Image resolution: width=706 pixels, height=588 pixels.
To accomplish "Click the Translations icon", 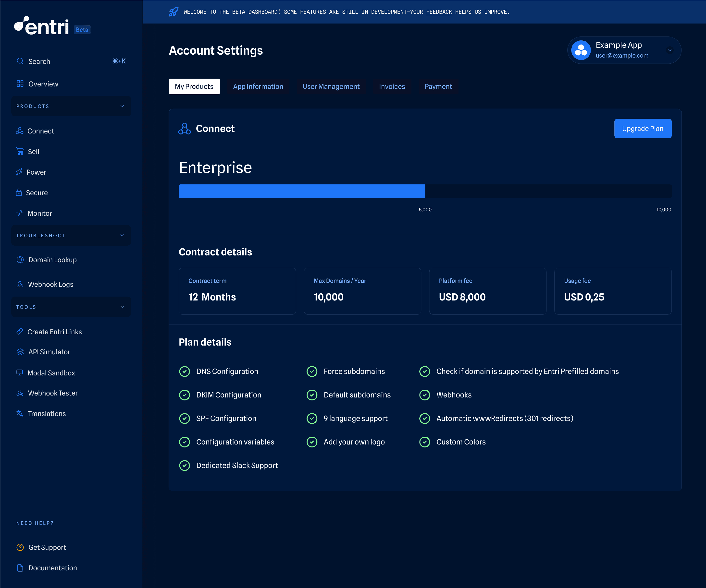I will [x=20, y=413].
